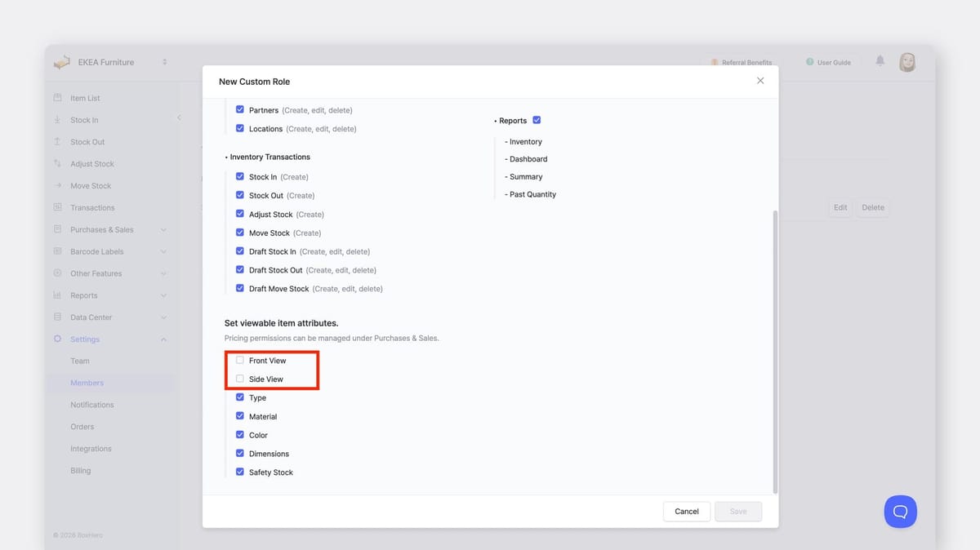
Task: Go to the Billing settings page
Action: click(x=81, y=471)
